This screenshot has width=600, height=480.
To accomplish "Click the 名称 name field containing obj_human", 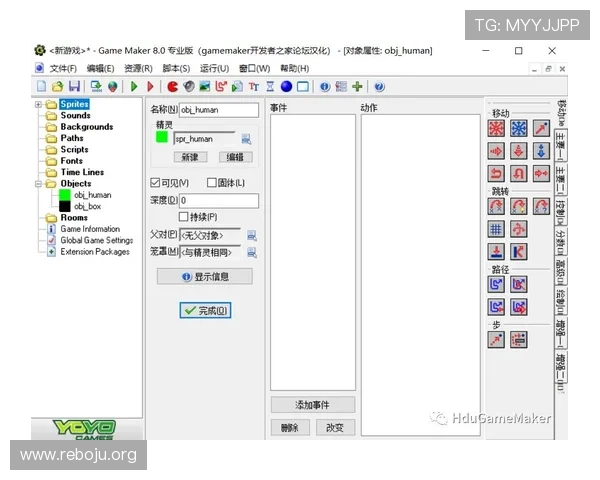I will pos(218,110).
